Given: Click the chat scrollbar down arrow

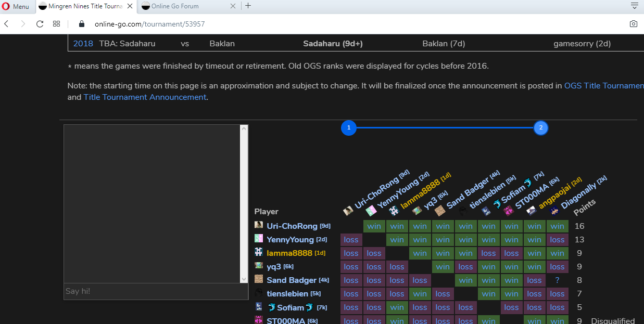Looking at the screenshot, I should (x=244, y=279).
